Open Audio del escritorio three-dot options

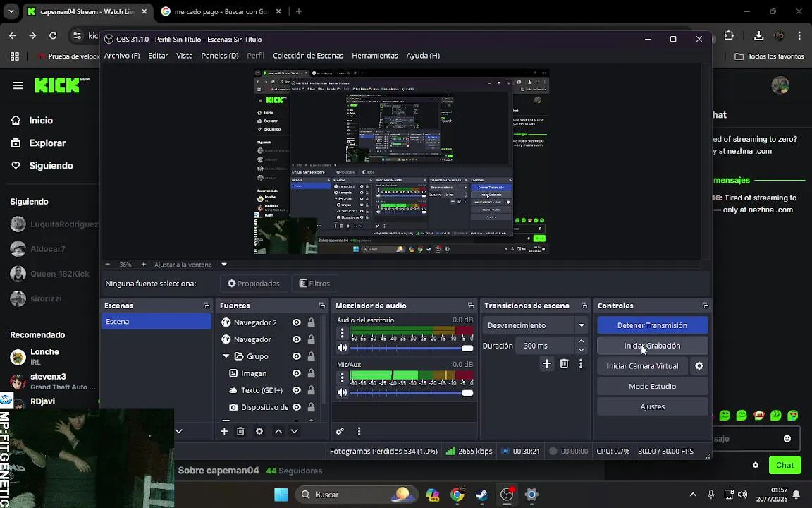[342, 333]
